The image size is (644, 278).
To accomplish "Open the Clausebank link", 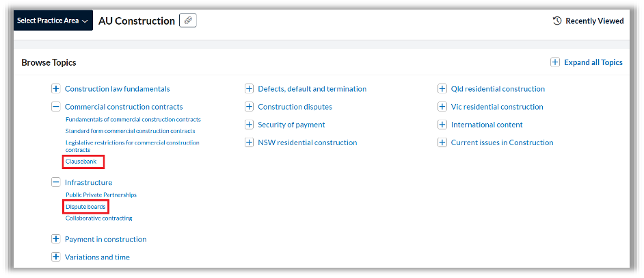I will click(x=81, y=162).
